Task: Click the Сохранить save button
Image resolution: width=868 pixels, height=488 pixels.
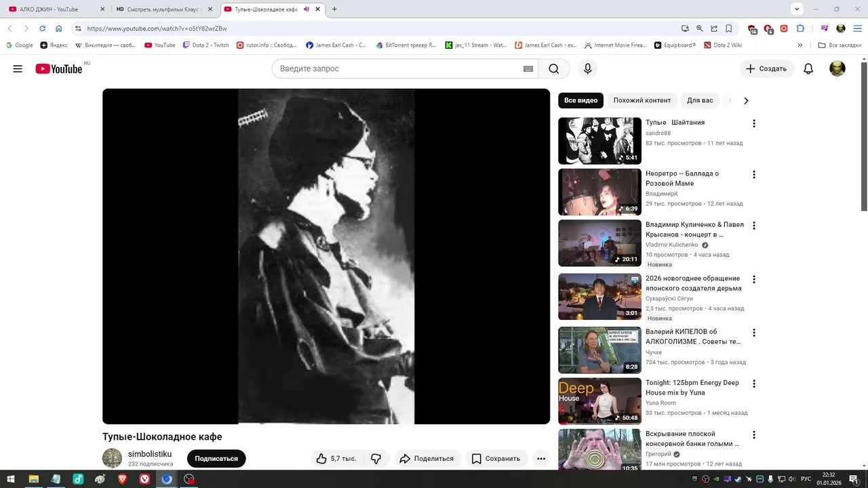Action: click(x=496, y=459)
